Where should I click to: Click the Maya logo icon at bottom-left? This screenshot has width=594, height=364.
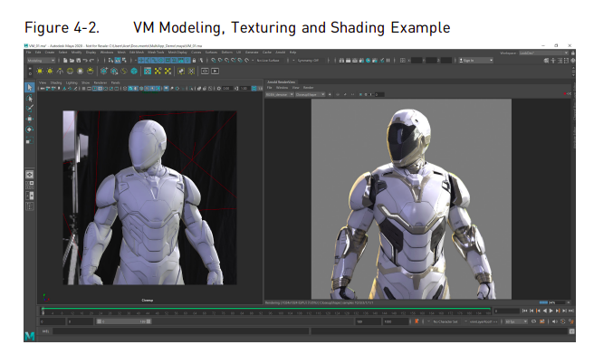(30, 336)
